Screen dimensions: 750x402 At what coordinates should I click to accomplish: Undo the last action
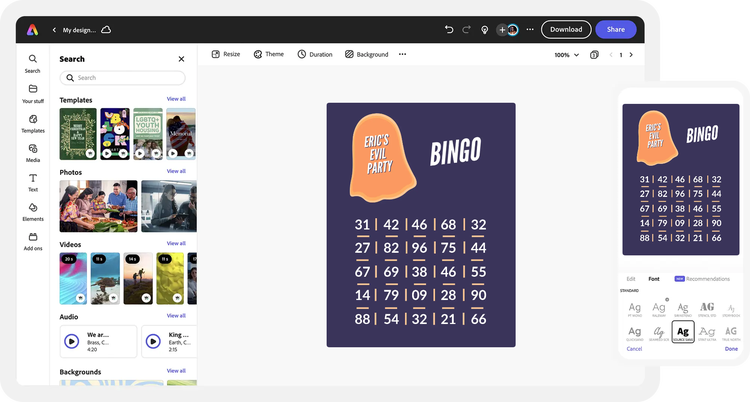tap(449, 30)
